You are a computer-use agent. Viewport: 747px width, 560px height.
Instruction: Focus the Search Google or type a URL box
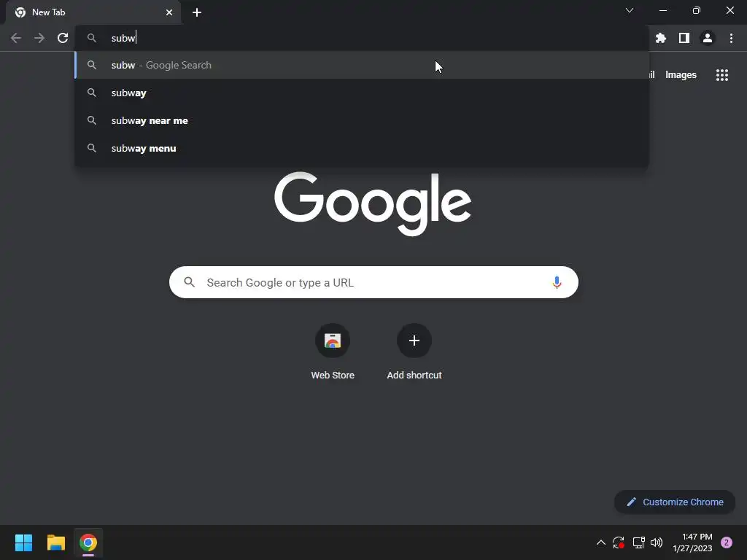click(373, 282)
